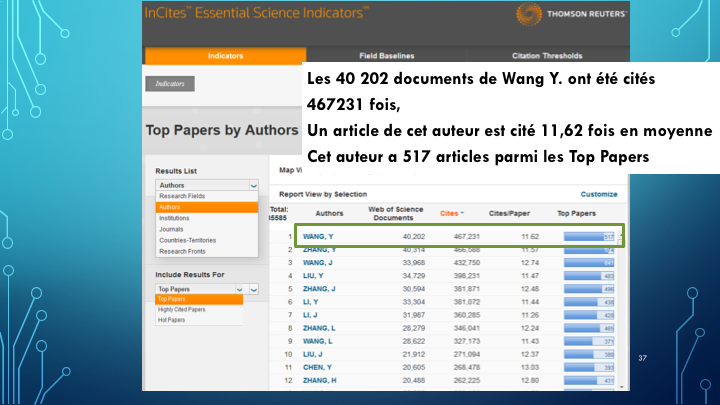
Task: Open author WANG, Y link
Action: point(318,236)
